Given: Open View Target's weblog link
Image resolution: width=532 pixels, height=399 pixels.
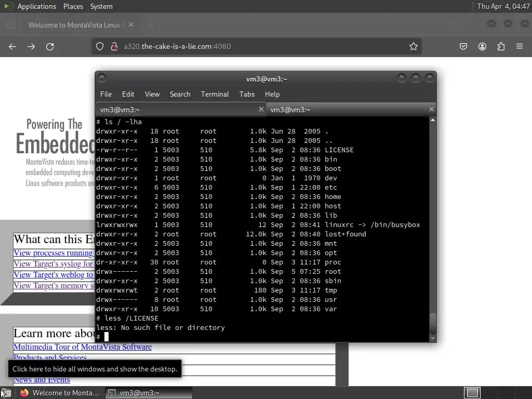Looking at the screenshot, I should point(54,275).
